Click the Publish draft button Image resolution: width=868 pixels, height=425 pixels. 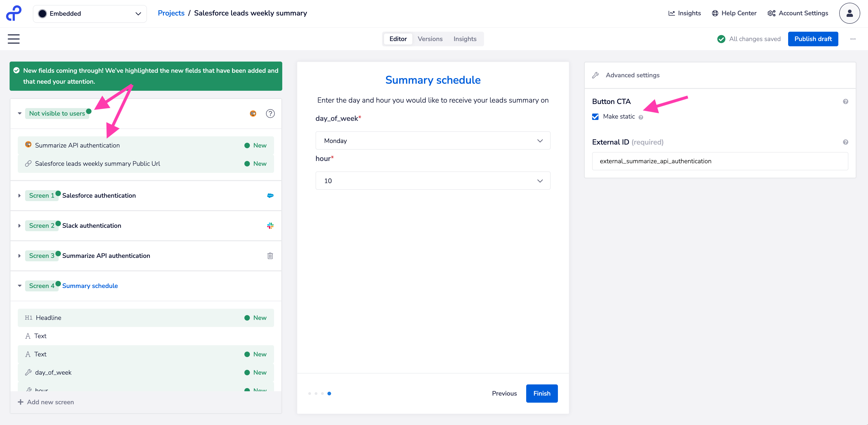pos(812,39)
